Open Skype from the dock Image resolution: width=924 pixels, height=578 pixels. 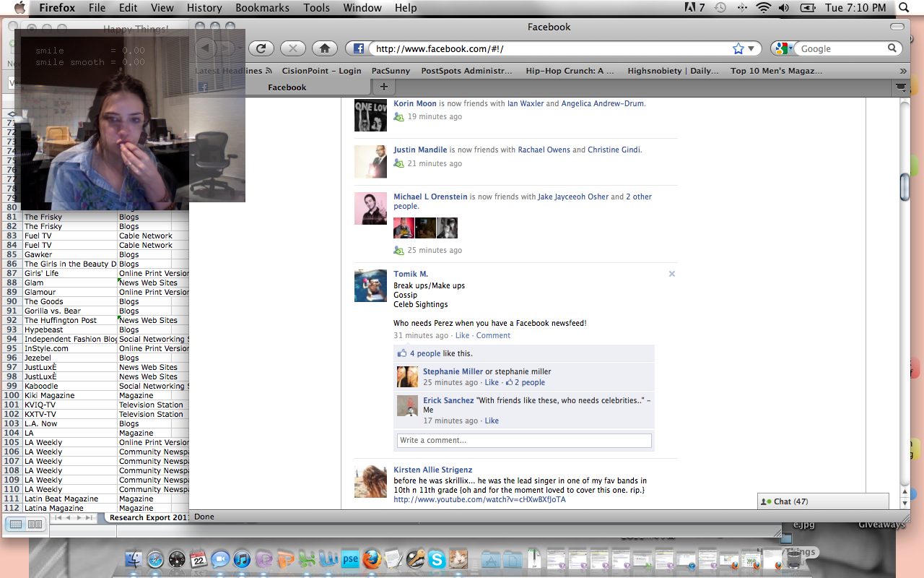pyautogui.click(x=436, y=559)
